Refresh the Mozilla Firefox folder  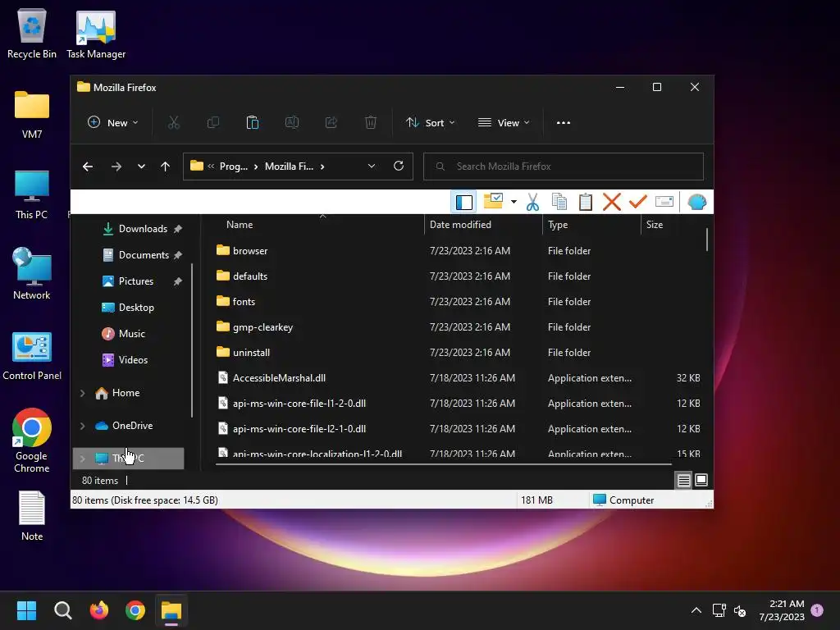[x=399, y=166]
